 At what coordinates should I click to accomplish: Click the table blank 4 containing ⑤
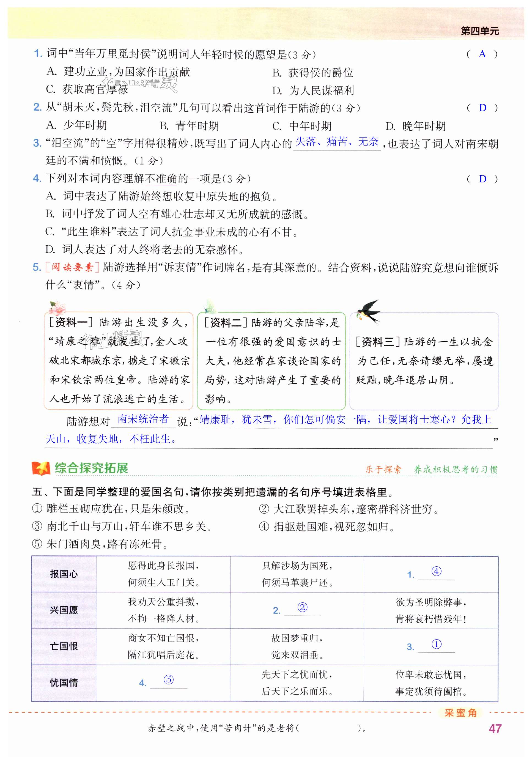click(169, 681)
